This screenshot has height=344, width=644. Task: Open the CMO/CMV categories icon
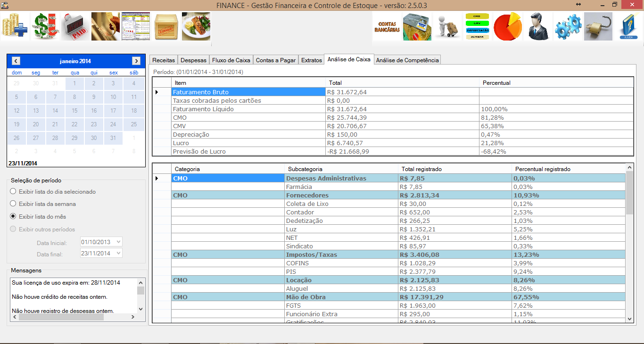(x=478, y=26)
